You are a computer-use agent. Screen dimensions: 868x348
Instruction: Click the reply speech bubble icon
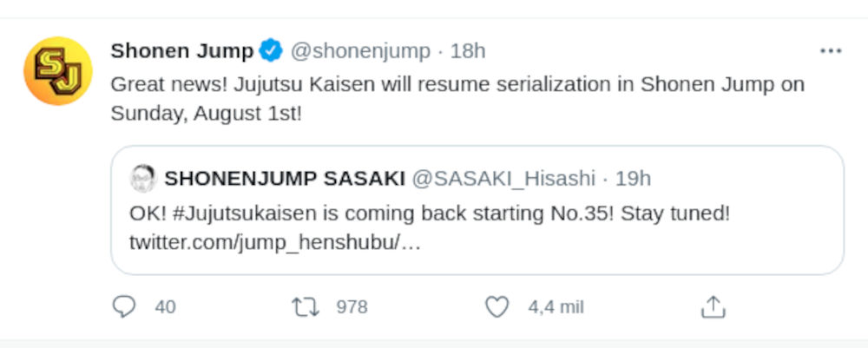(x=125, y=307)
